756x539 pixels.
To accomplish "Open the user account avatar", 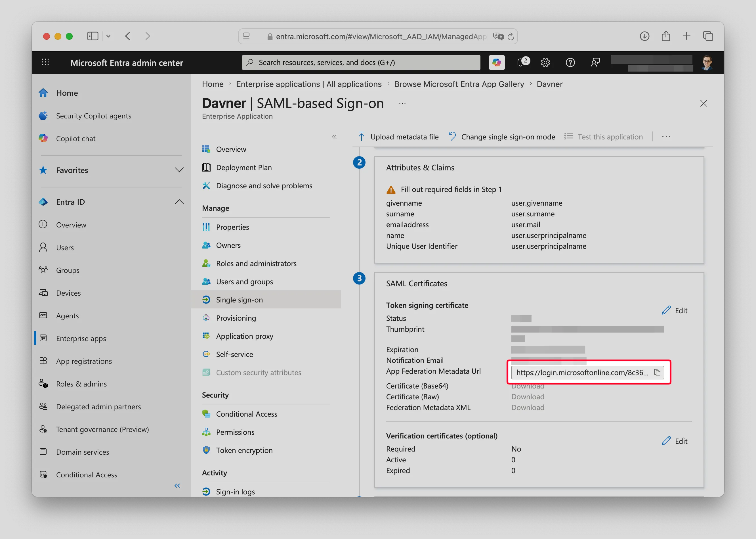I will (x=707, y=62).
